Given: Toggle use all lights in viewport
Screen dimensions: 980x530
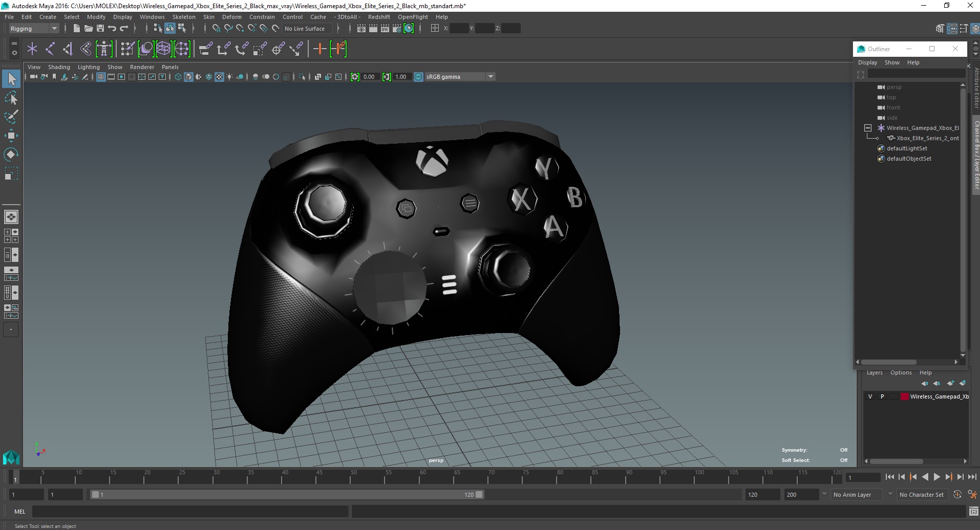Looking at the screenshot, I should 229,77.
